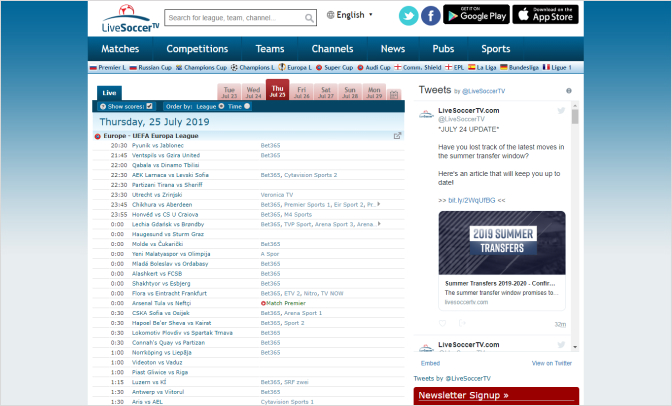
Task: Open the News menu
Action: point(393,49)
